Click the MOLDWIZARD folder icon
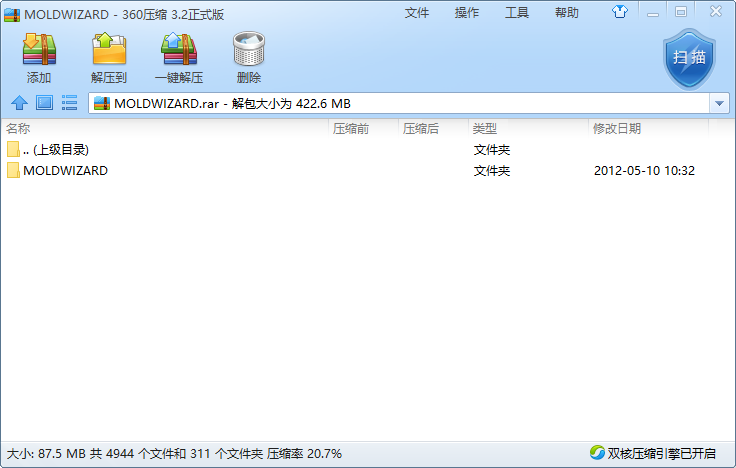 (x=13, y=170)
